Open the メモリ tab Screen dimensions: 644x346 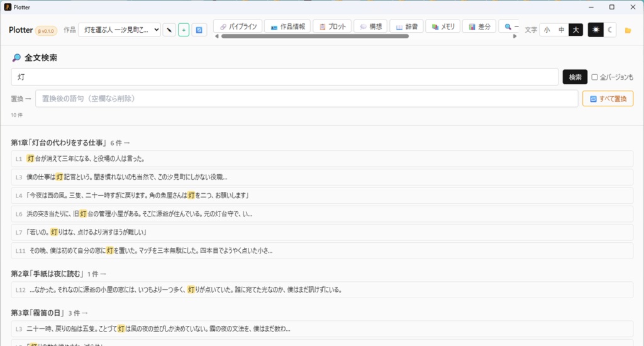point(443,26)
